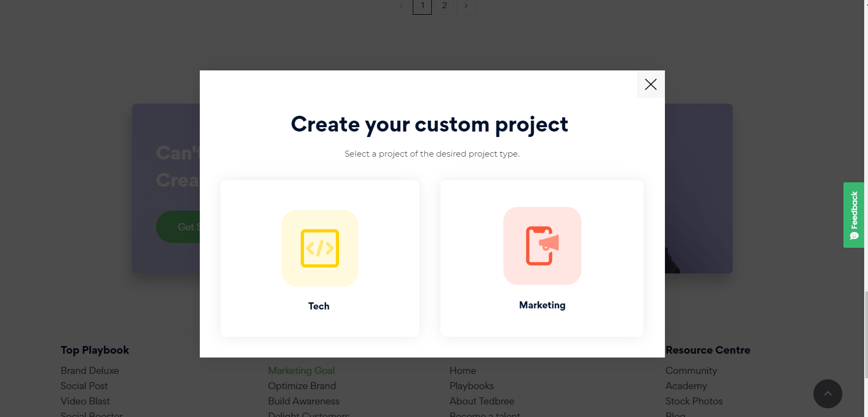Switch to pagination page 2

tap(444, 5)
